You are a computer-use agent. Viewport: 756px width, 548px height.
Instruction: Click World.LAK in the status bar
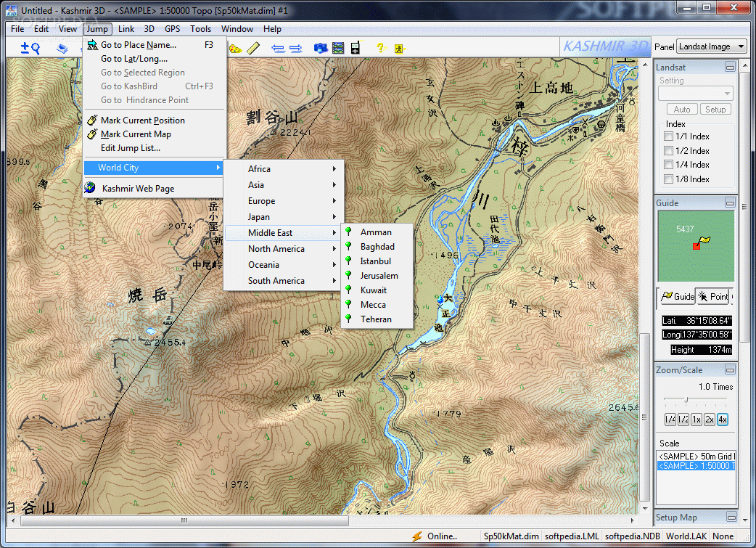[686, 536]
